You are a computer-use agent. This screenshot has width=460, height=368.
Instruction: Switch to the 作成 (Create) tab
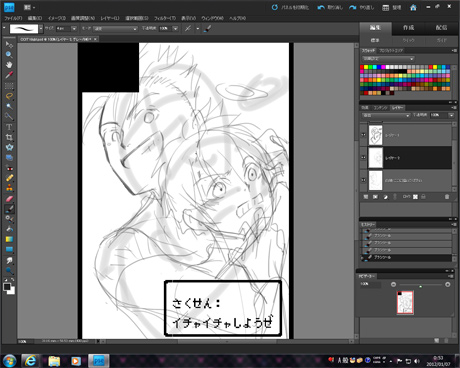[x=408, y=28]
